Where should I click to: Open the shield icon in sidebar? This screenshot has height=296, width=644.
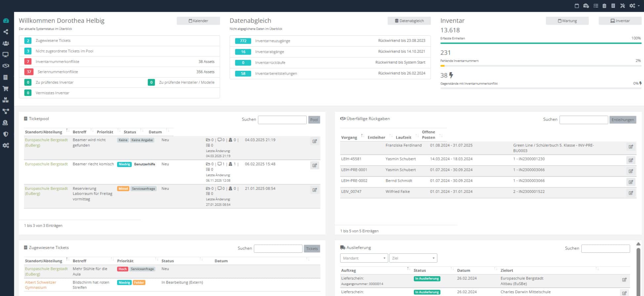(6, 134)
